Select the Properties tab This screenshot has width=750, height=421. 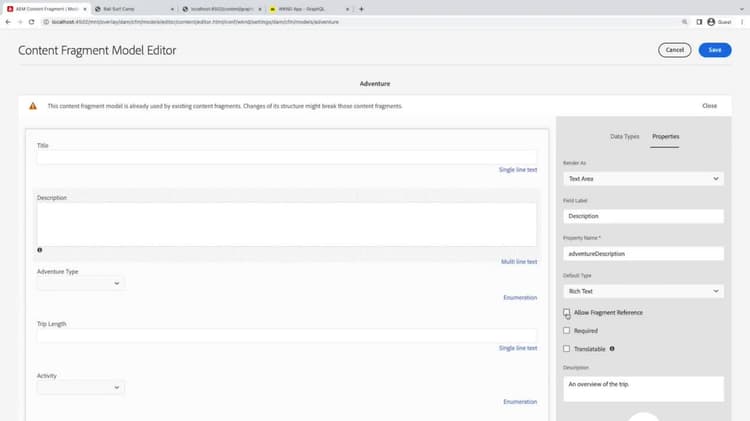pos(665,137)
